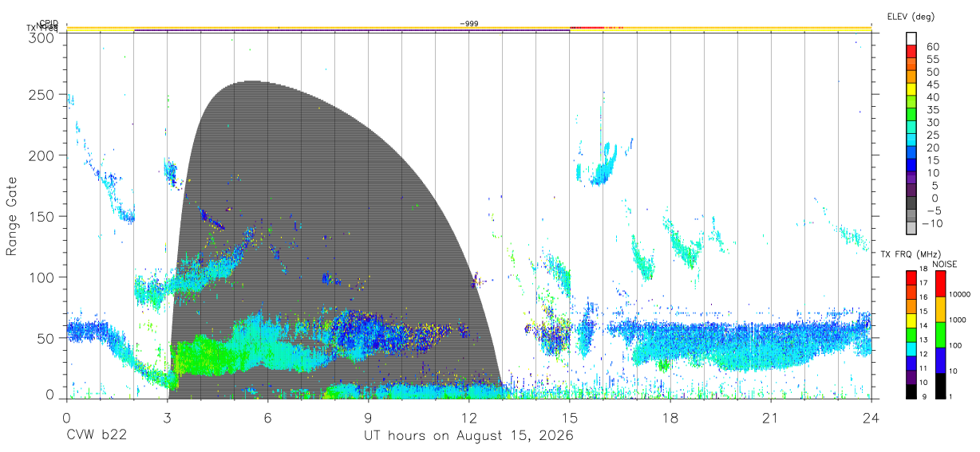The width and height of the screenshot is (980, 452).
Task: Click the '18' tick on the UT hours axis
Action: point(670,418)
